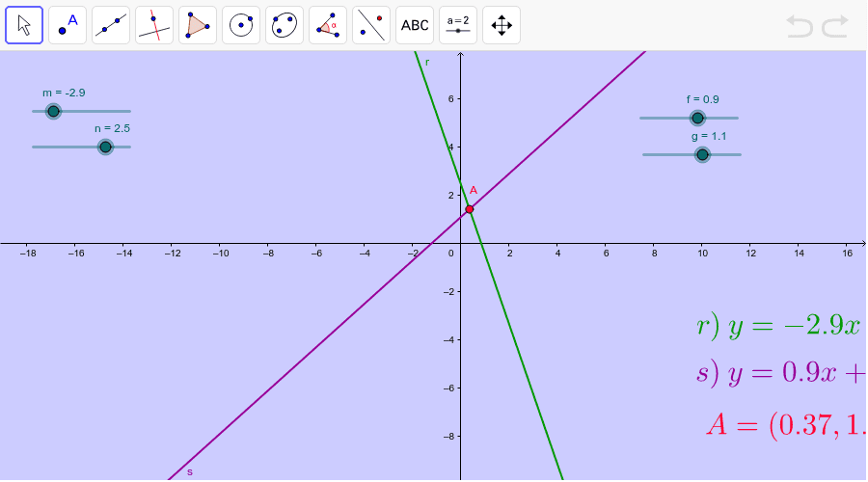The height and width of the screenshot is (482, 868).
Task: Click the purple line label s
Action: coord(190,472)
